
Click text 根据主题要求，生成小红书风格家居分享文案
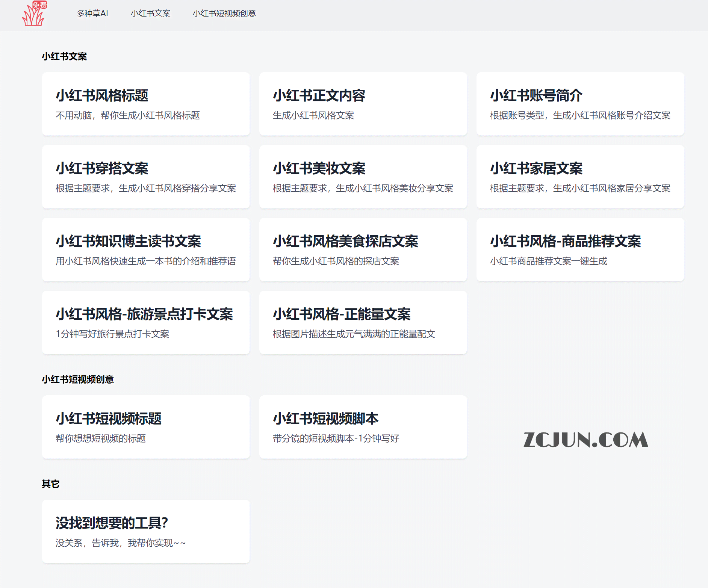click(580, 188)
